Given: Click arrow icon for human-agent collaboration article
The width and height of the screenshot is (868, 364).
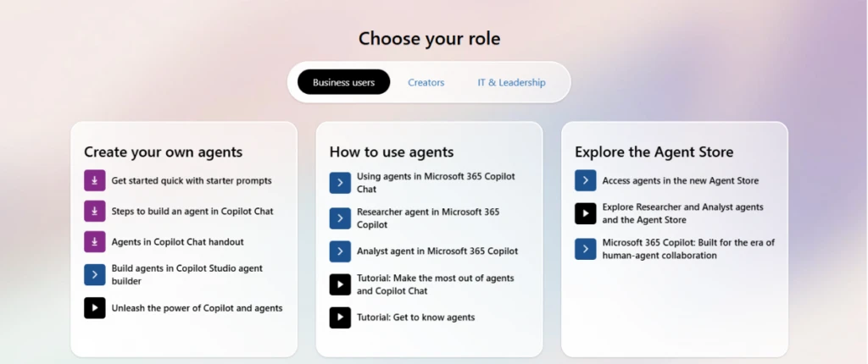Looking at the screenshot, I should (x=586, y=249).
